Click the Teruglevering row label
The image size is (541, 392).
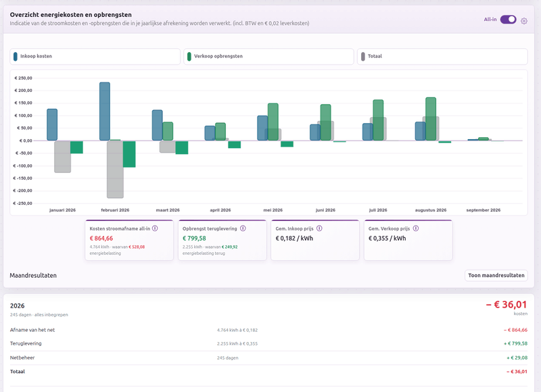26,343
